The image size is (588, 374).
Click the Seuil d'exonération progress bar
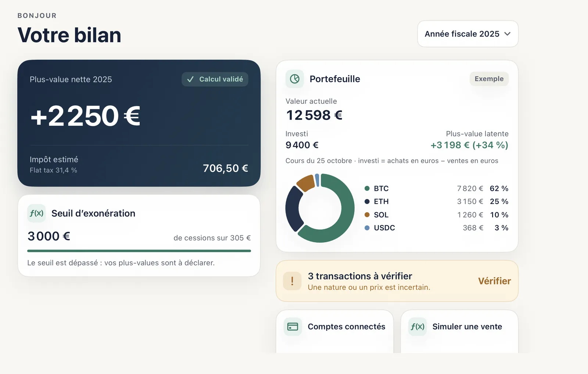(x=139, y=251)
